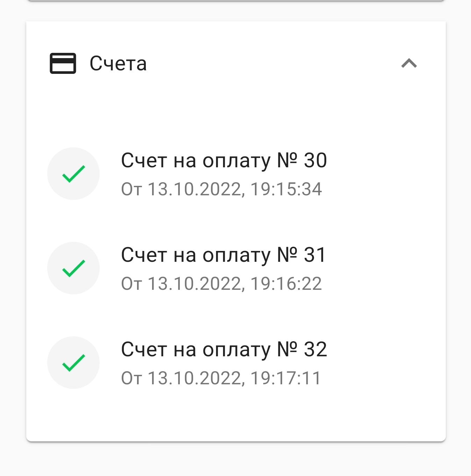This screenshot has height=476, width=471.
Task: Tap the number 31 in the invoice title
Action: click(315, 255)
